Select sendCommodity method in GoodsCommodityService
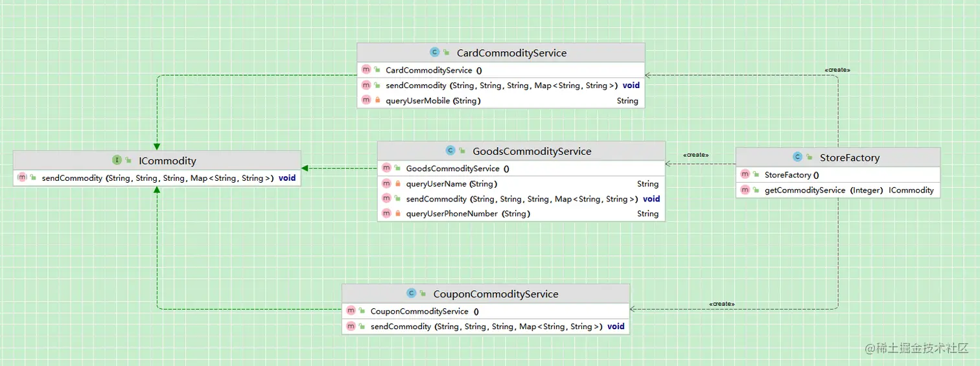This screenshot has width=980, height=366. point(521,199)
